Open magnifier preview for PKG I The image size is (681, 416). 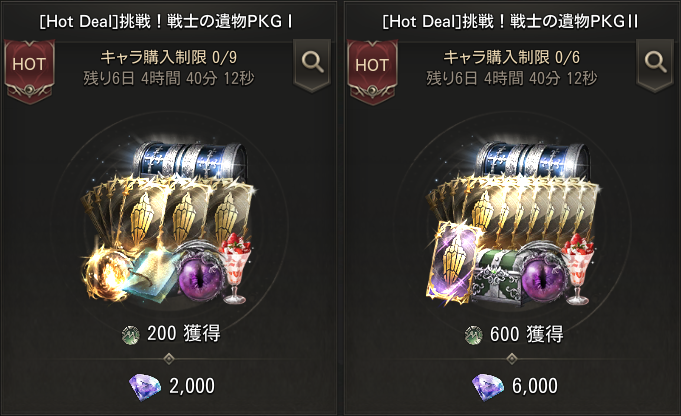click(x=312, y=64)
